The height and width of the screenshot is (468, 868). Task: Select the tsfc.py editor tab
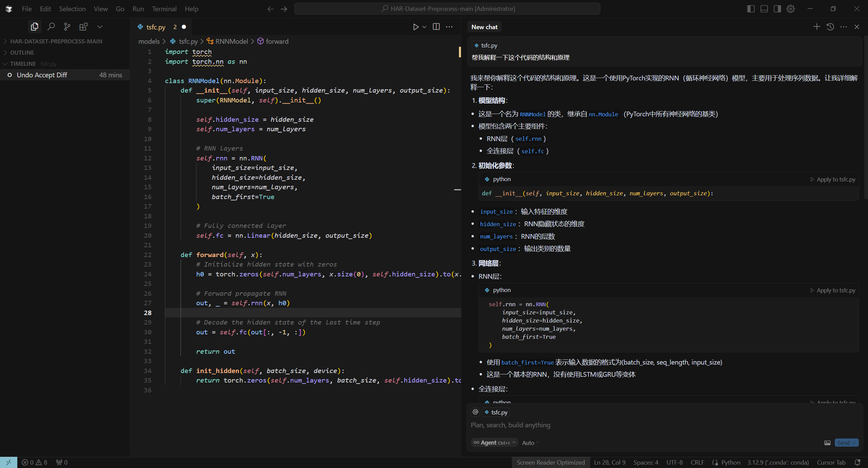156,27
